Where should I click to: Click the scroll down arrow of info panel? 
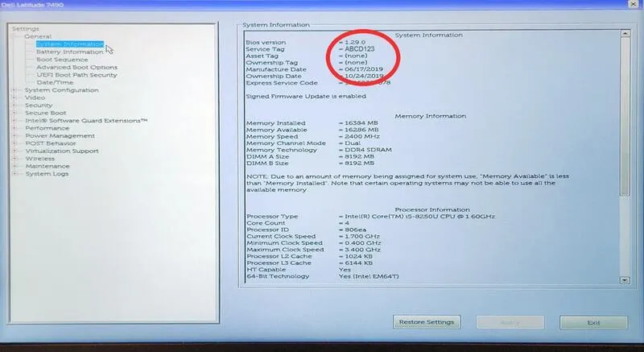(x=625, y=280)
